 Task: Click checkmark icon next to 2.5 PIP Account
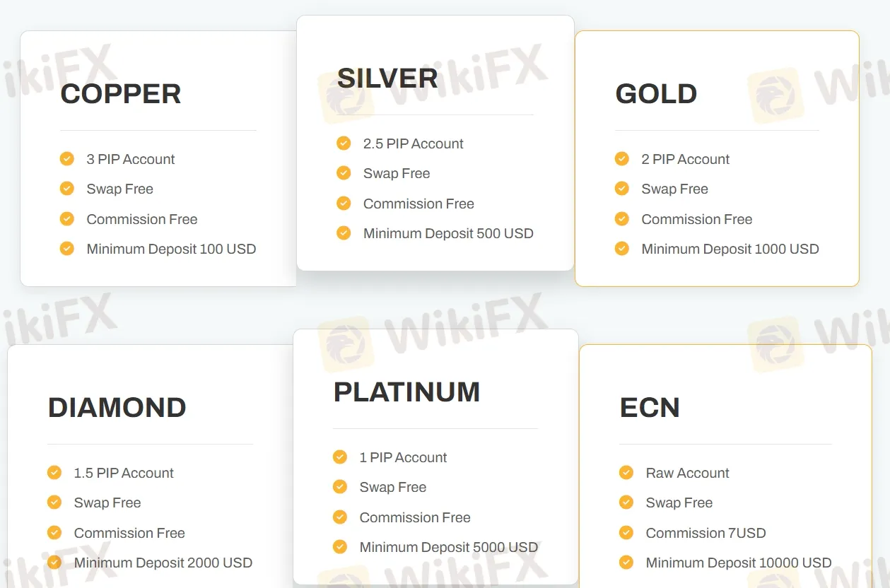click(344, 143)
